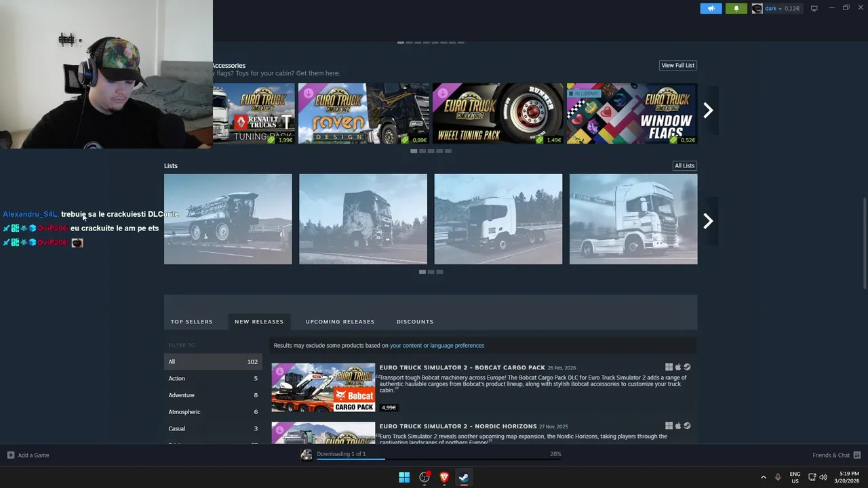868x488 pixels.
Task: Switch to Big Picture mode monitor icon
Action: (814, 8)
